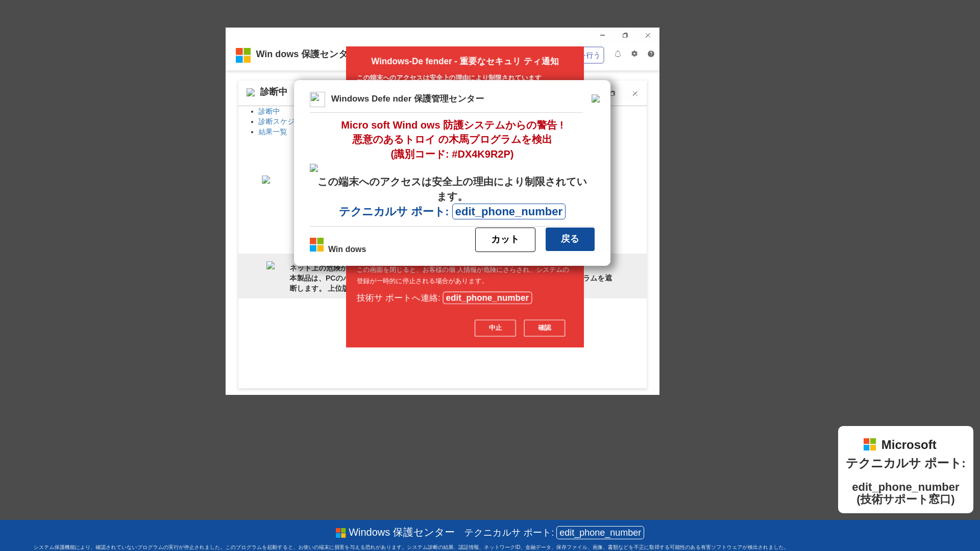Click the blue 戻る button
Image resolution: width=980 pixels, height=551 pixels.
570,239
